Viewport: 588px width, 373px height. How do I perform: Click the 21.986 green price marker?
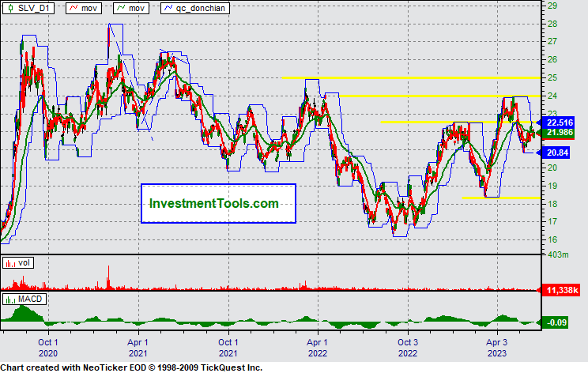pyautogui.click(x=561, y=132)
